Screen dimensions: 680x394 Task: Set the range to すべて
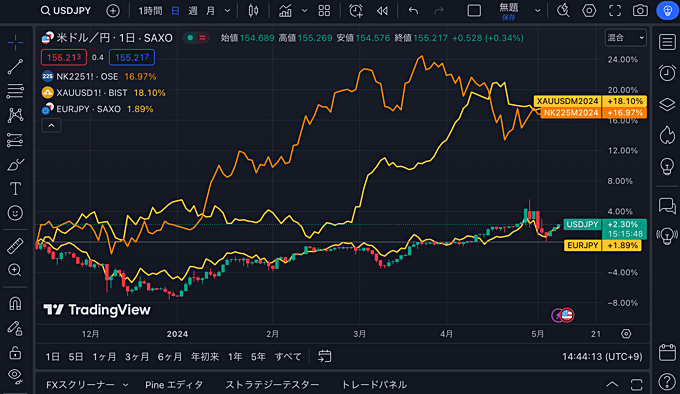click(x=288, y=357)
